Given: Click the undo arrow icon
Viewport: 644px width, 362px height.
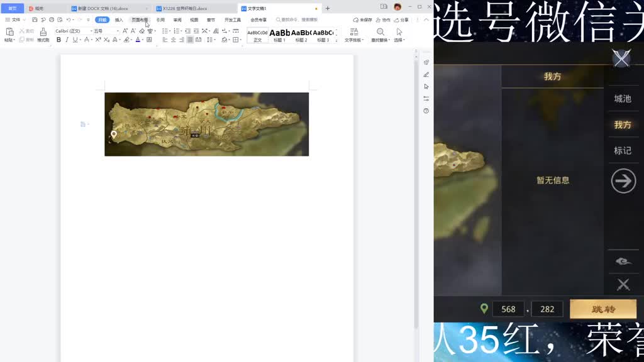Looking at the screenshot, I should (69, 19).
